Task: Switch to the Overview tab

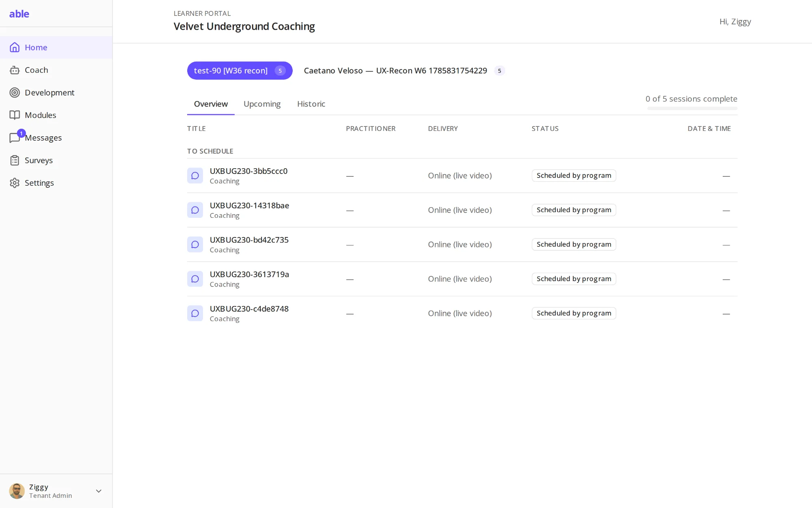Action: [x=211, y=104]
